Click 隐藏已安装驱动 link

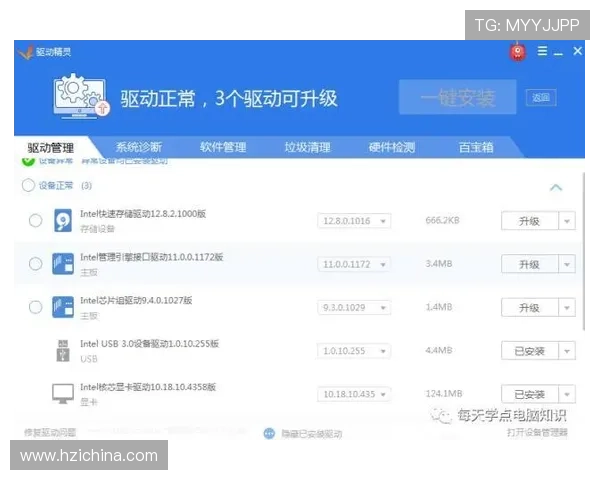[x=311, y=434]
